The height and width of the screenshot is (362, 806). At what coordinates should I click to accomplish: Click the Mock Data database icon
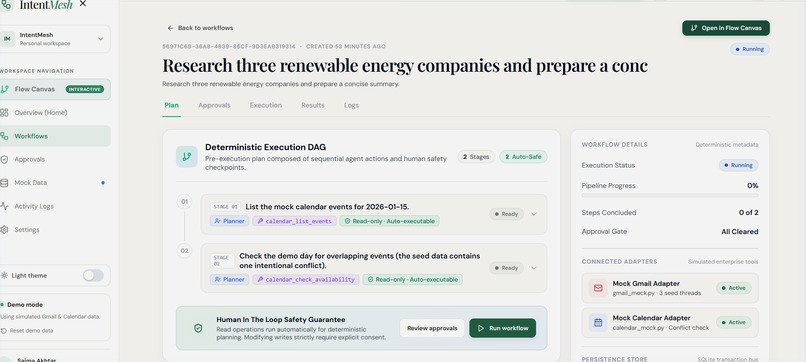[x=4, y=183]
